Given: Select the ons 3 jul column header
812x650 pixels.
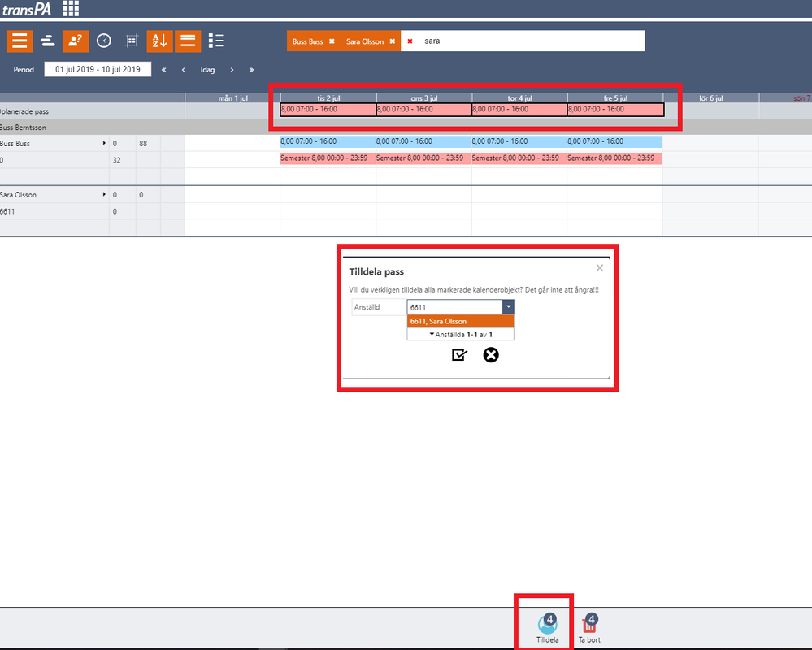Looking at the screenshot, I should pyautogui.click(x=424, y=97).
